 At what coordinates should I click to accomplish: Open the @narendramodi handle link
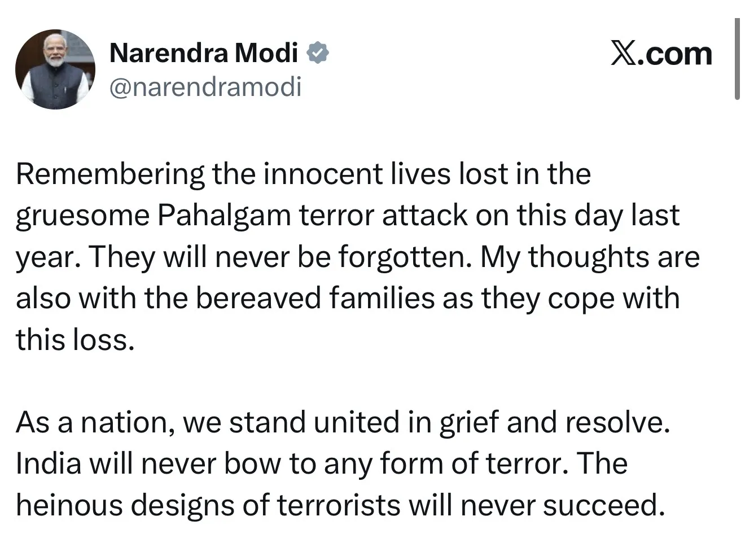point(205,87)
